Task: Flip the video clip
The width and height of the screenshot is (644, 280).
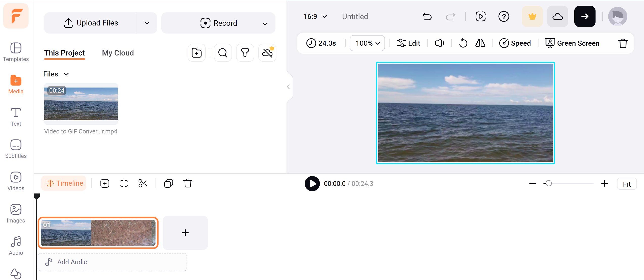Action: tap(480, 43)
